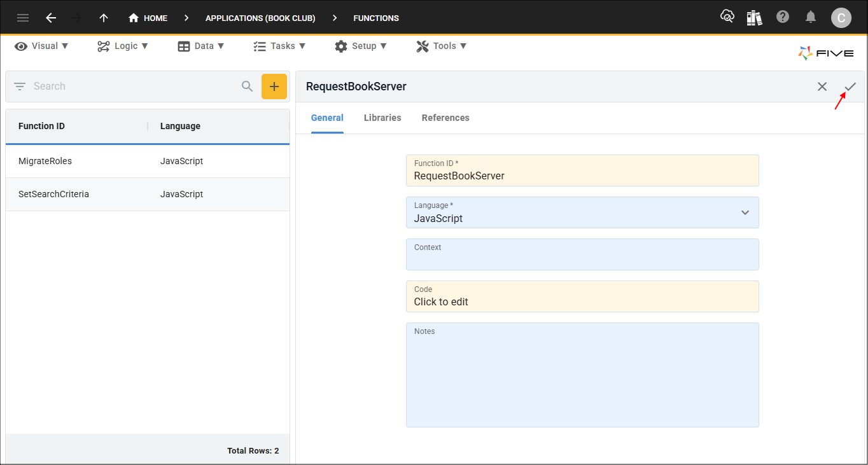This screenshot has height=465, width=868.
Task: Open the Tools menu
Action: point(442,46)
